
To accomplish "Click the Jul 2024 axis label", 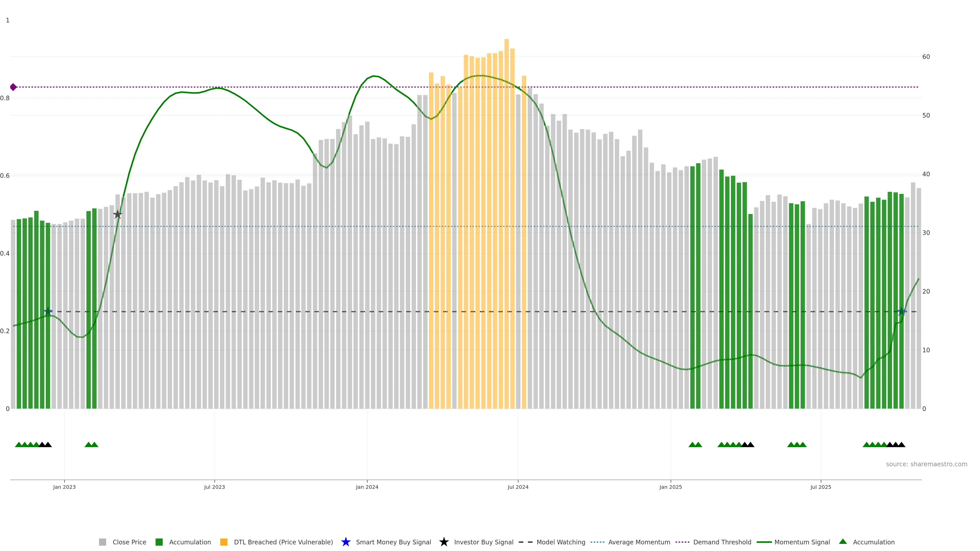I will 518,487.
